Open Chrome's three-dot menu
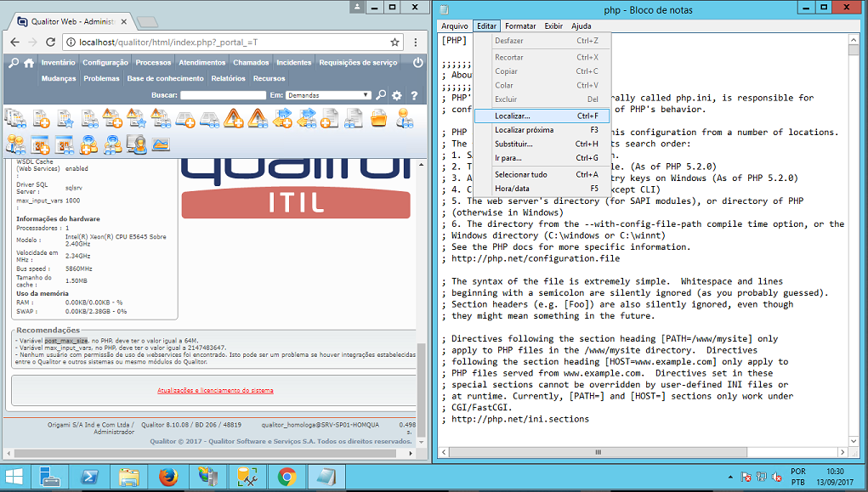 pos(416,42)
